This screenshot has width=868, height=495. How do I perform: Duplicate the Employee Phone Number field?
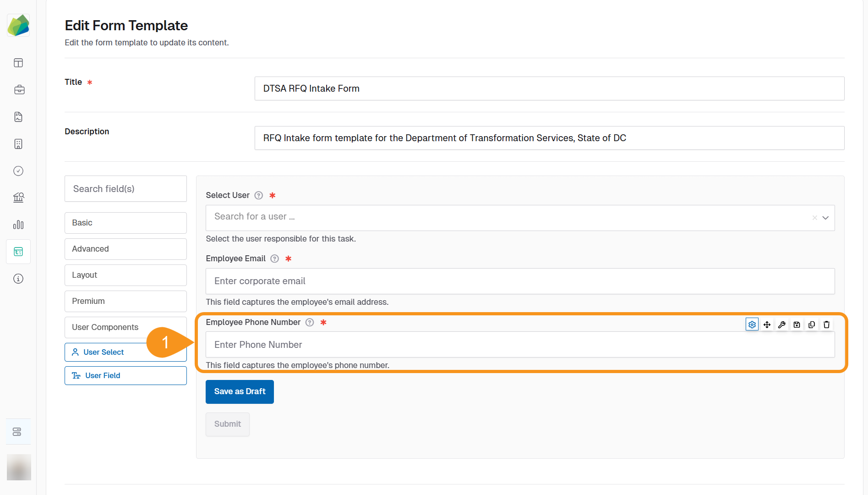click(x=811, y=324)
